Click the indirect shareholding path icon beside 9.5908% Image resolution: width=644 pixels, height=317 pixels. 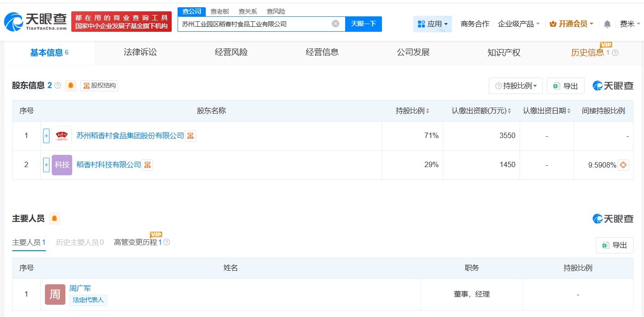(x=624, y=165)
